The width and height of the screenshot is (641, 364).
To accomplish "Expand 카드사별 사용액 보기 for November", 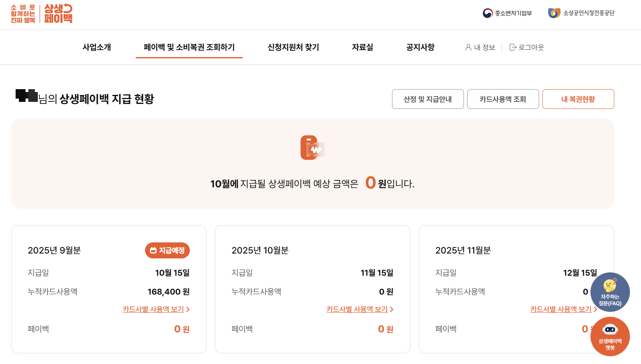I will (562, 309).
